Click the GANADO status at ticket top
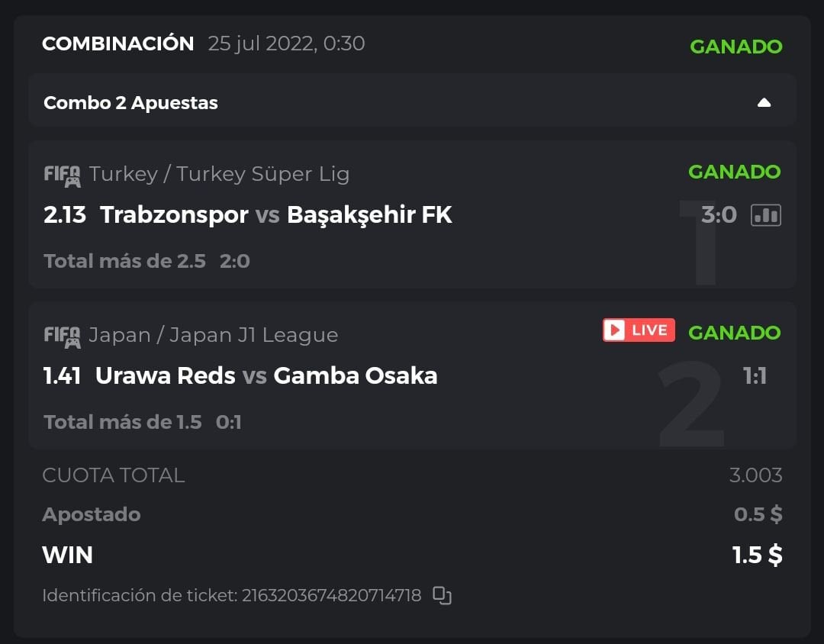Screen dimensions: 824x644 click(x=735, y=47)
